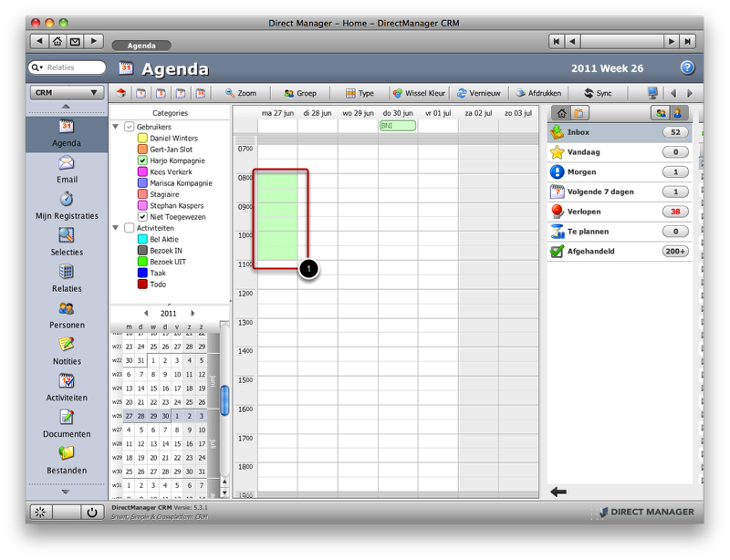Viewport: 730px width, 560px height.
Task: Open the CRM module dropdown
Action: pyautogui.click(x=66, y=93)
